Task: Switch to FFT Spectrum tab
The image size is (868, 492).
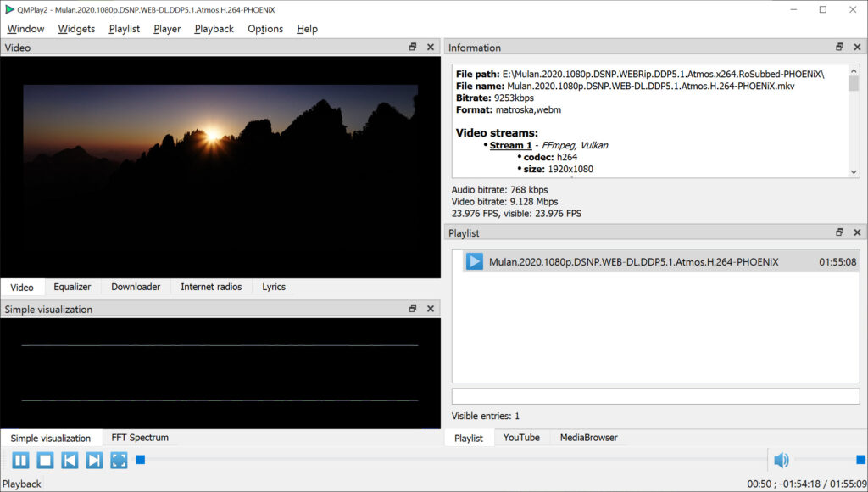Action: [x=140, y=438]
